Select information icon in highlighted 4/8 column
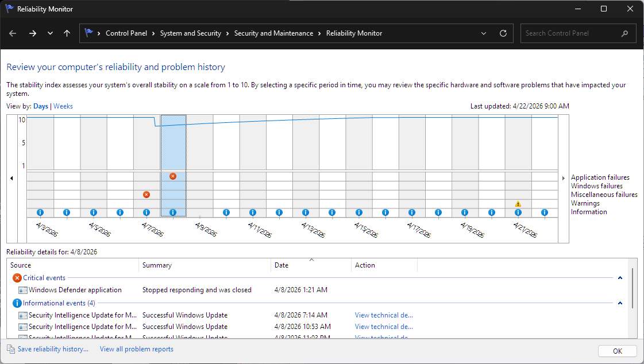Image resolution: width=644 pixels, height=364 pixels. point(173,212)
